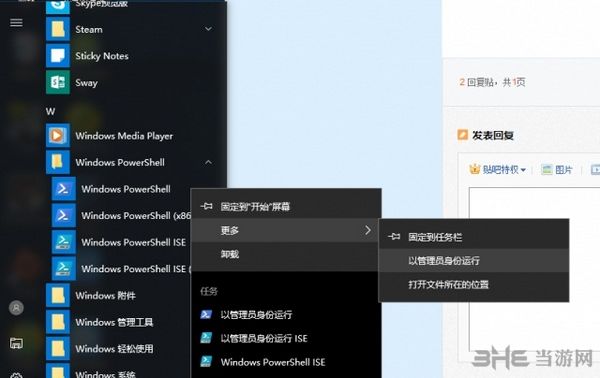Open the 更多 submenu arrow
The height and width of the screenshot is (378, 600).
click(x=368, y=230)
